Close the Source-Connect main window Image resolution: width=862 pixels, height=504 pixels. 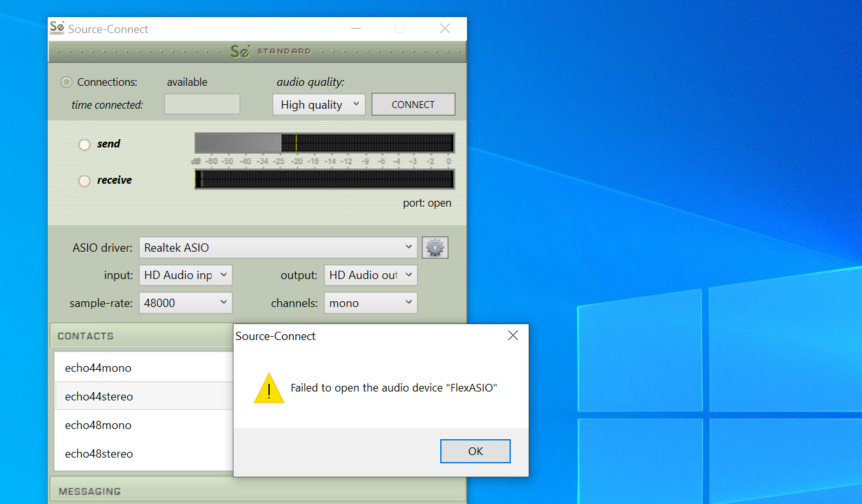(x=445, y=29)
